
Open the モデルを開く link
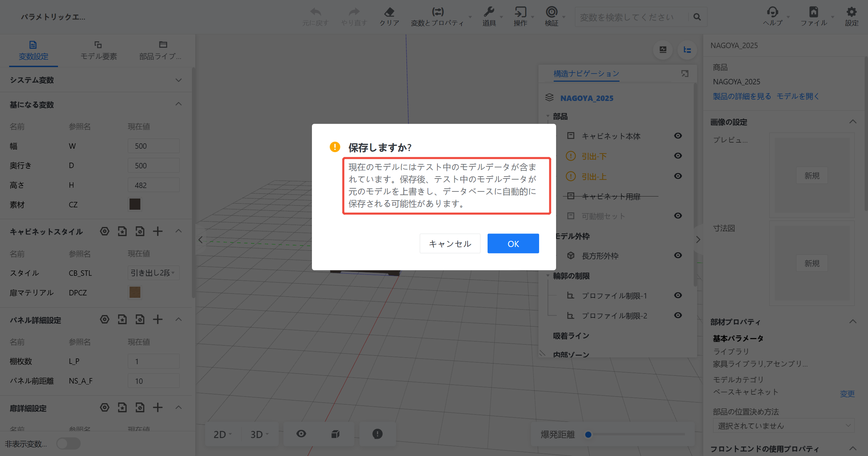[x=798, y=97]
